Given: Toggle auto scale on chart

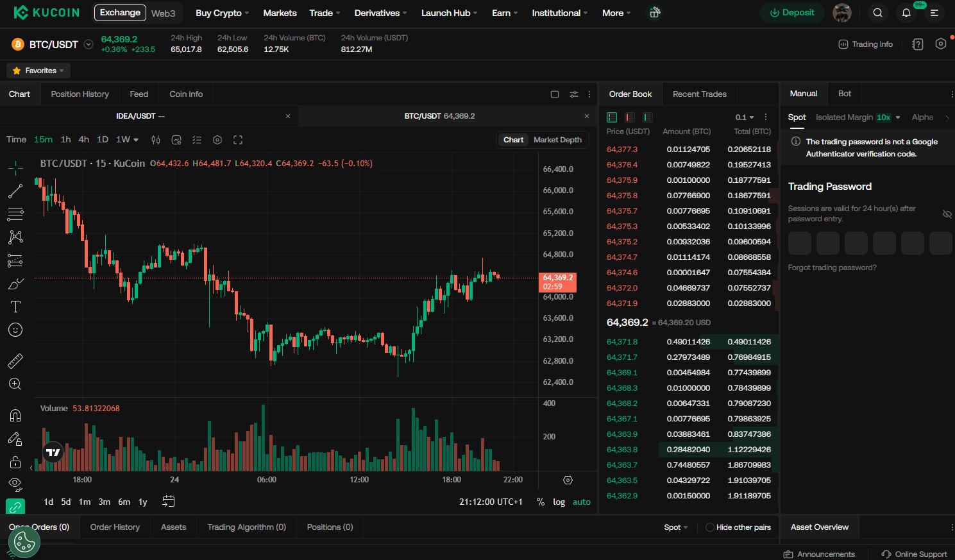Looking at the screenshot, I should click(582, 502).
